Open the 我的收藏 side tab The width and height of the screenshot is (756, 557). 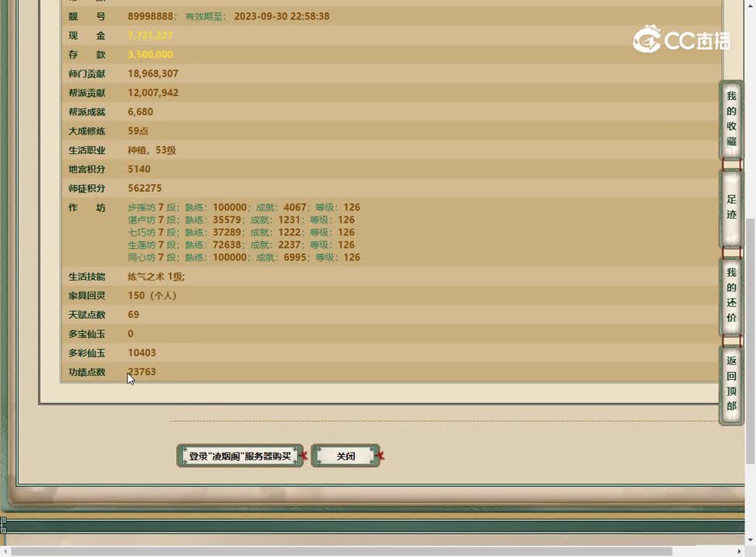pyautogui.click(x=731, y=119)
